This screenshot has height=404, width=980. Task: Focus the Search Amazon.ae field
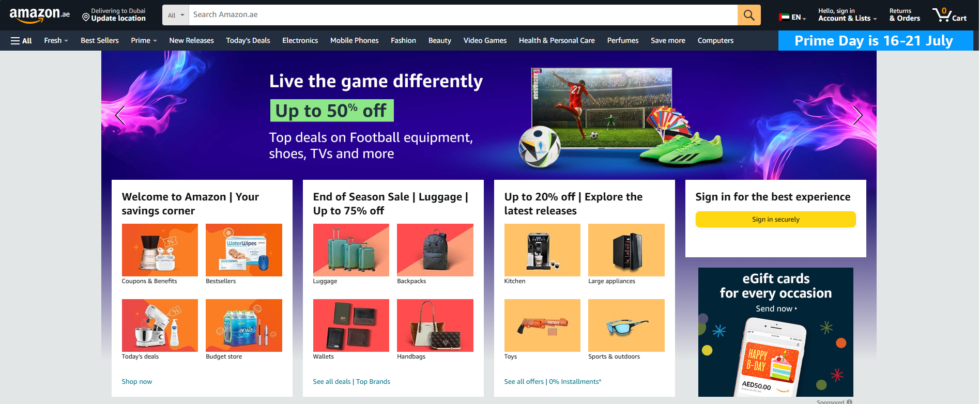coord(463,15)
